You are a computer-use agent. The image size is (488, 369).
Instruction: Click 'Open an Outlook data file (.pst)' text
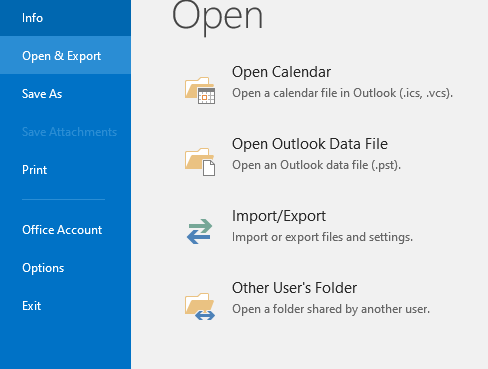316,165
